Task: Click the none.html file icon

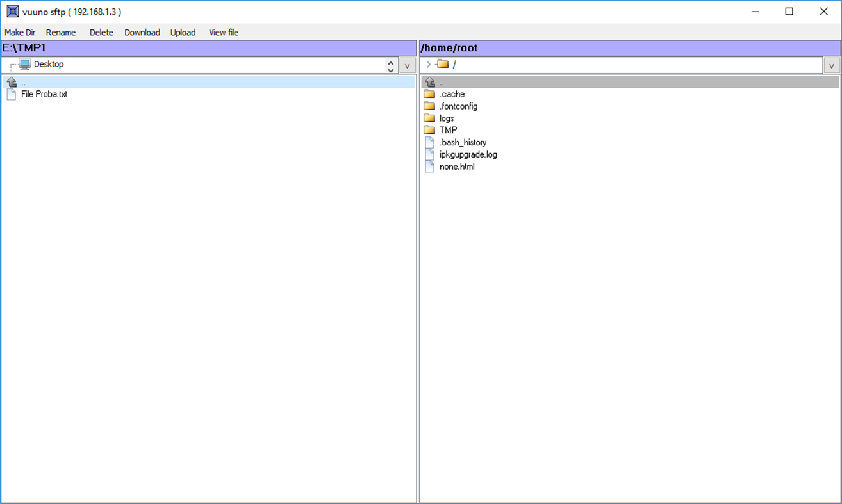Action: coord(429,167)
